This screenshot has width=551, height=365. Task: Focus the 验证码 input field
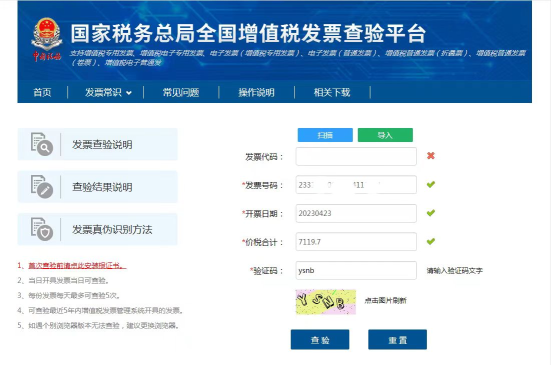click(x=356, y=271)
